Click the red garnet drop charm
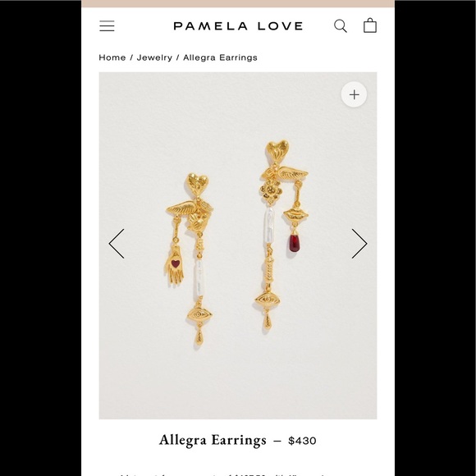Image resolution: width=476 pixels, height=476 pixels. tap(294, 243)
